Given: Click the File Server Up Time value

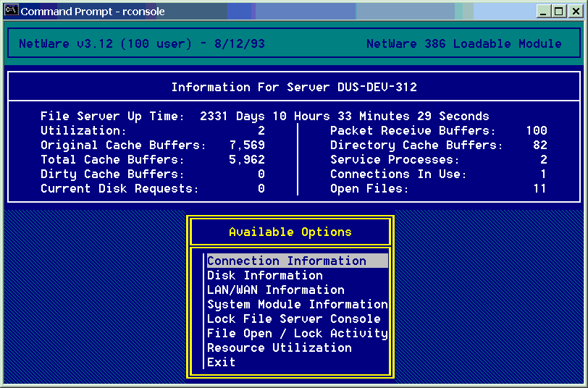Looking at the screenshot, I should [344, 117].
